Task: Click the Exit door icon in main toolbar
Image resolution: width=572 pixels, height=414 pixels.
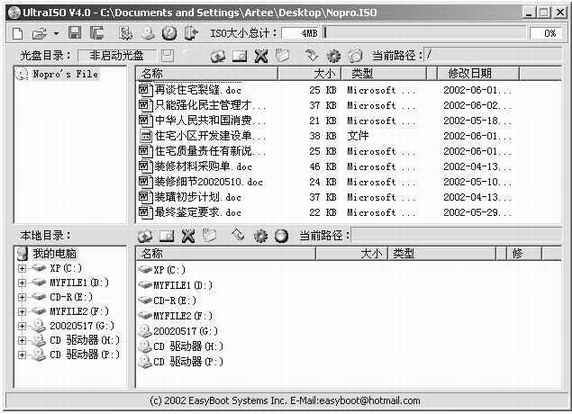Action: coord(191,33)
